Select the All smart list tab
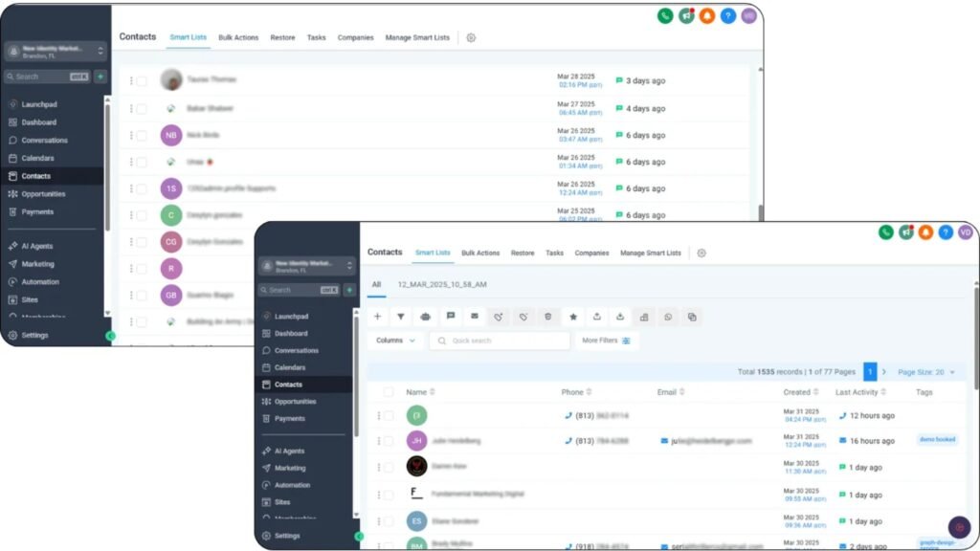The height and width of the screenshot is (551, 980). (376, 285)
